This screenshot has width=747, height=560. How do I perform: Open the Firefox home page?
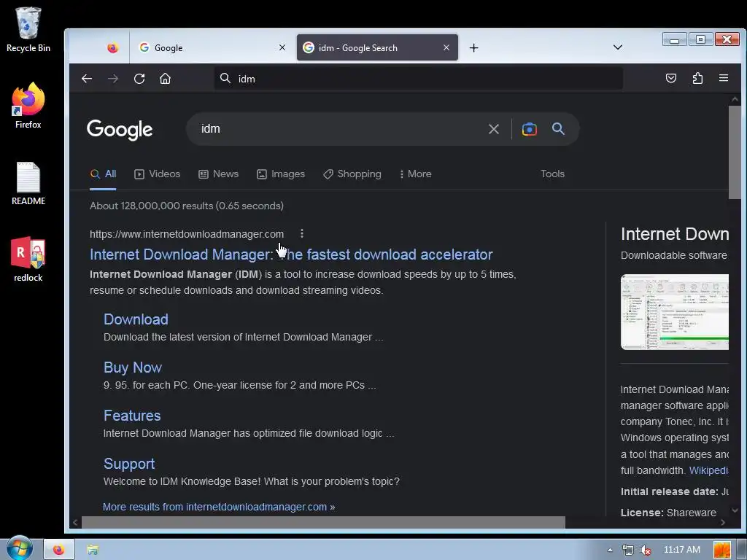tap(166, 79)
